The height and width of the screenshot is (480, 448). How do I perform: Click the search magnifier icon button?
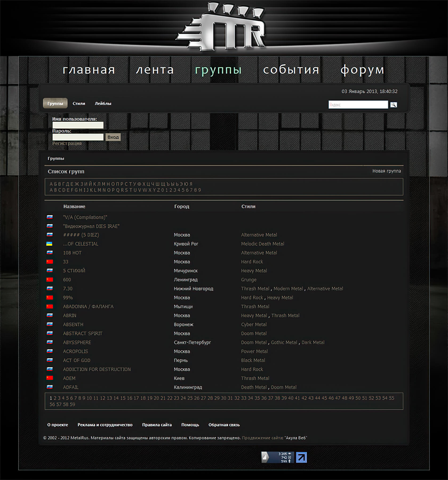point(393,105)
